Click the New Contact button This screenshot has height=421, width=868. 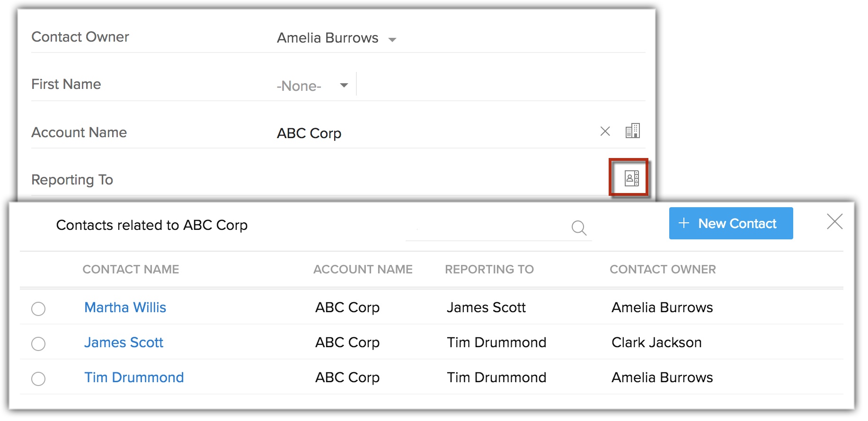point(730,223)
